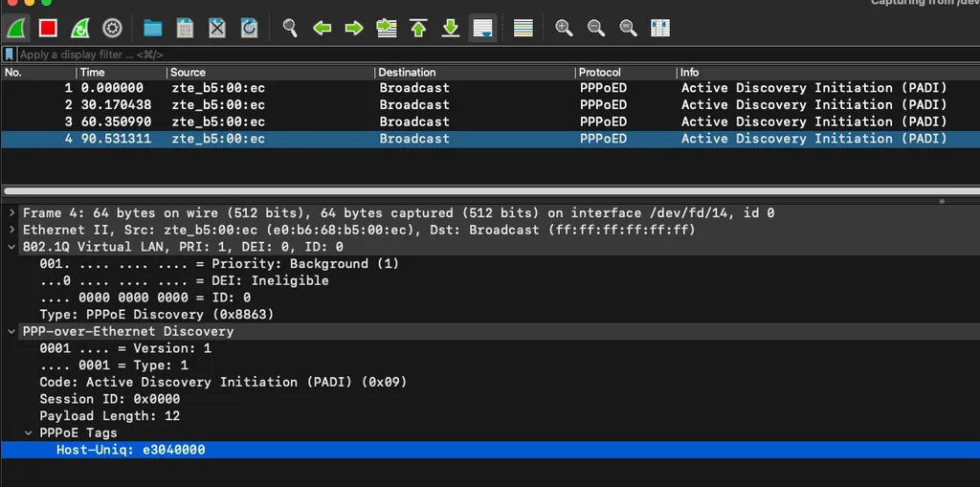Select the PPPoE Type: 1 field

[x=114, y=365]
